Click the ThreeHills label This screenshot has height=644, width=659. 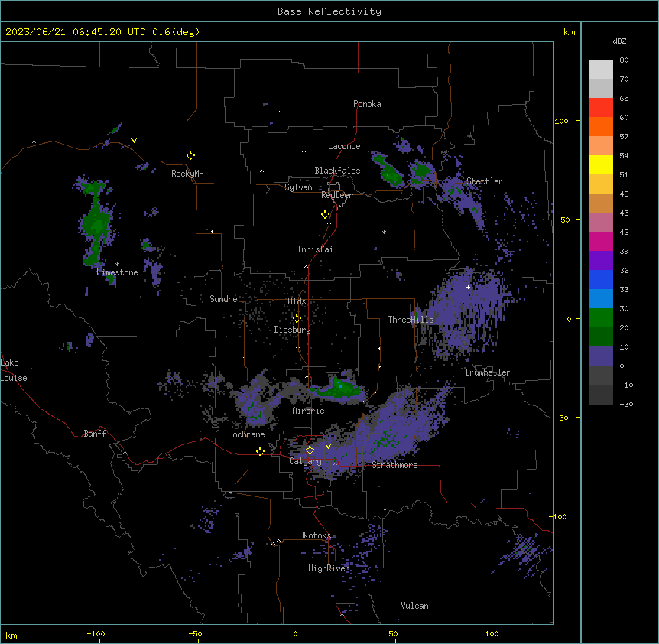pos(411,320)
